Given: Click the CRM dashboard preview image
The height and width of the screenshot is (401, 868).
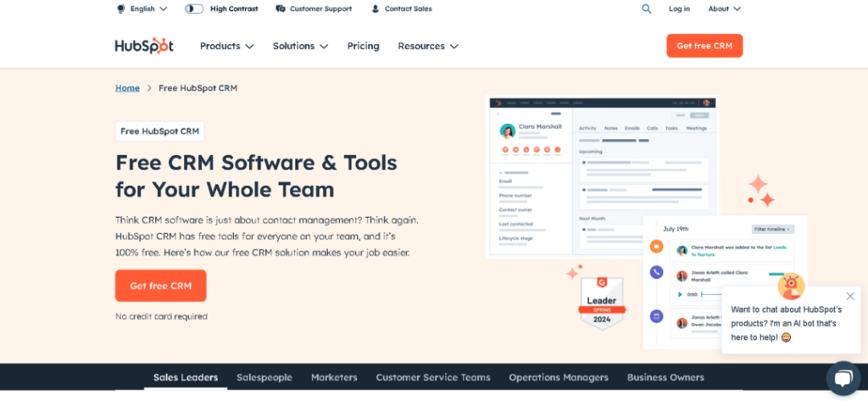Looking at the screenshot, I should coord(601,177).
